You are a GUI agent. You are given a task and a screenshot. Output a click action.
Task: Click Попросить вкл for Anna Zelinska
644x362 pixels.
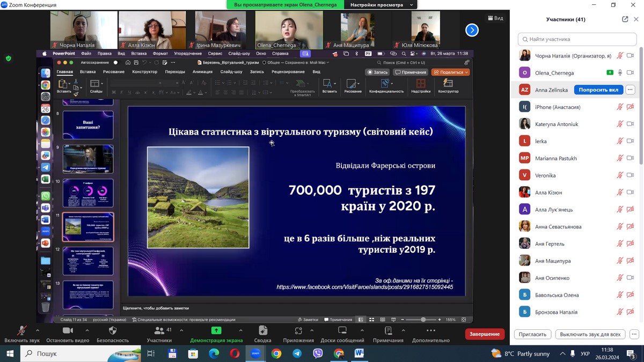pyautogui.click(x=598, y=90)
